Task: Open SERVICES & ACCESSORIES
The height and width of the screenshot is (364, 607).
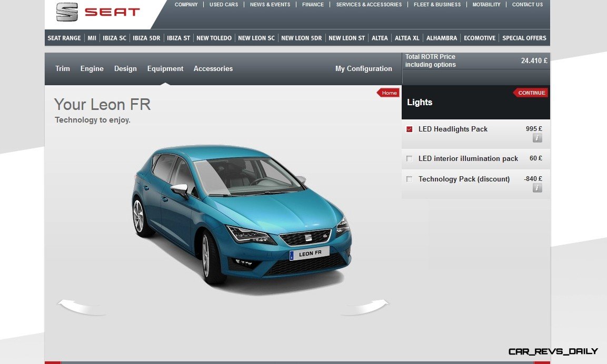Action: pos(369,5)
